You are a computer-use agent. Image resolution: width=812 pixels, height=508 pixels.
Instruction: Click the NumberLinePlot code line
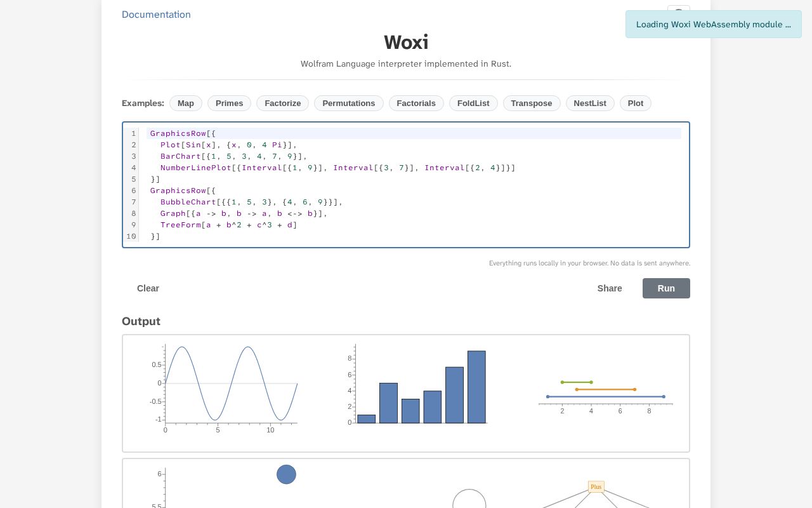pyautogui.click(x=414, y=168)
